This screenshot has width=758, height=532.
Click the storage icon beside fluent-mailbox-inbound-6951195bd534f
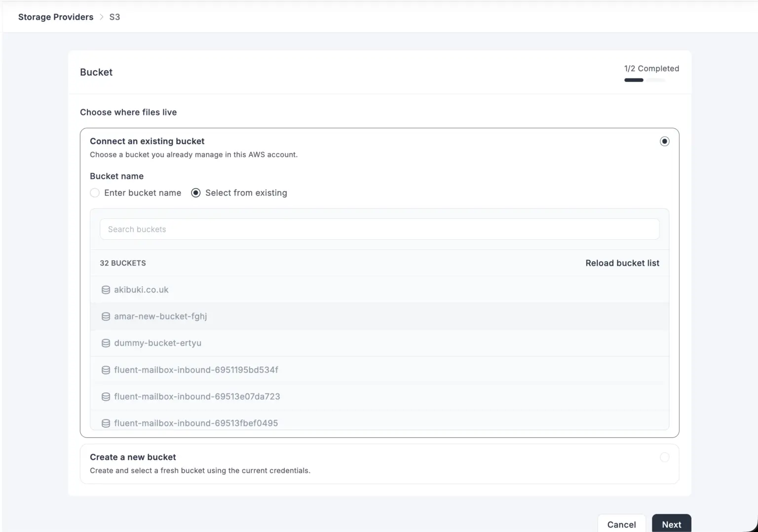tap(106, 370)
